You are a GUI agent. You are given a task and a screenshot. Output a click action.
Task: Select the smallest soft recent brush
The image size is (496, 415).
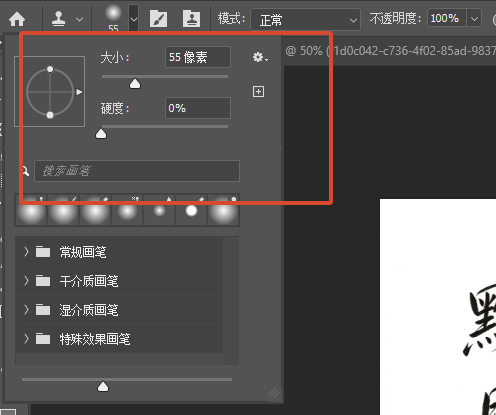point(159,211)
